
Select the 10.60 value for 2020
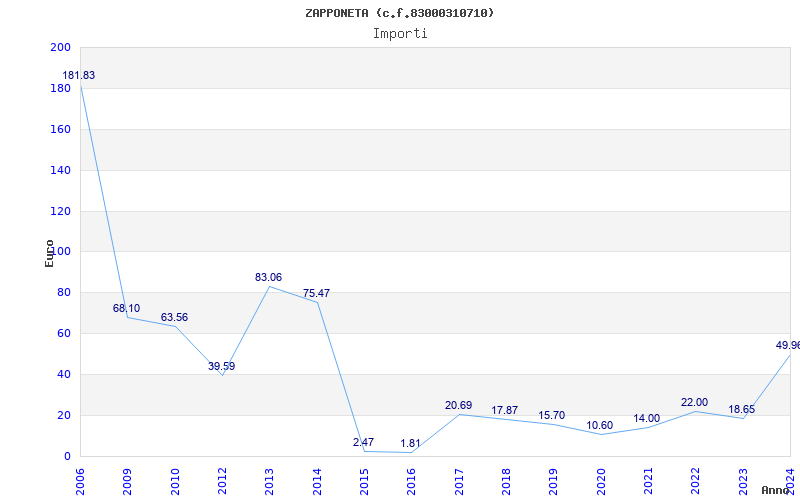(x=599, y=426)
